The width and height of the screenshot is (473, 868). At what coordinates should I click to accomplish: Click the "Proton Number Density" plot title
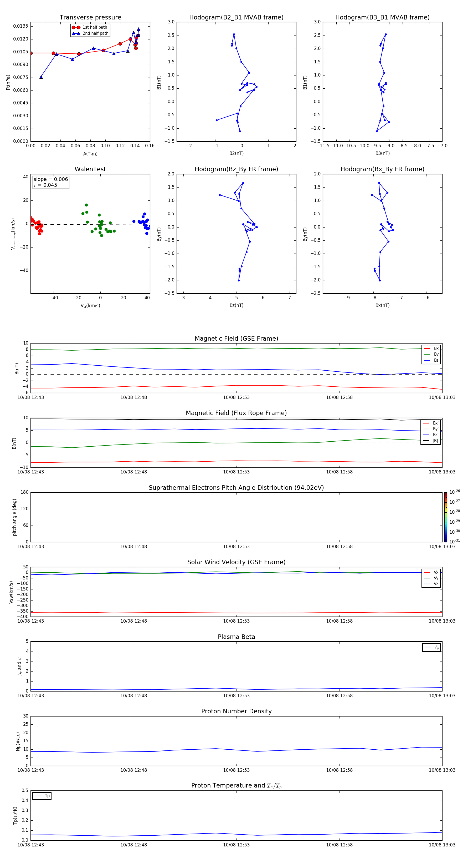236,711
